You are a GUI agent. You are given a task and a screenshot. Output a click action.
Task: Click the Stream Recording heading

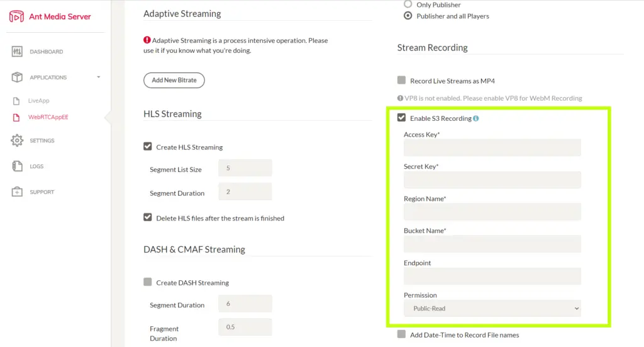[x=432, y=48]
